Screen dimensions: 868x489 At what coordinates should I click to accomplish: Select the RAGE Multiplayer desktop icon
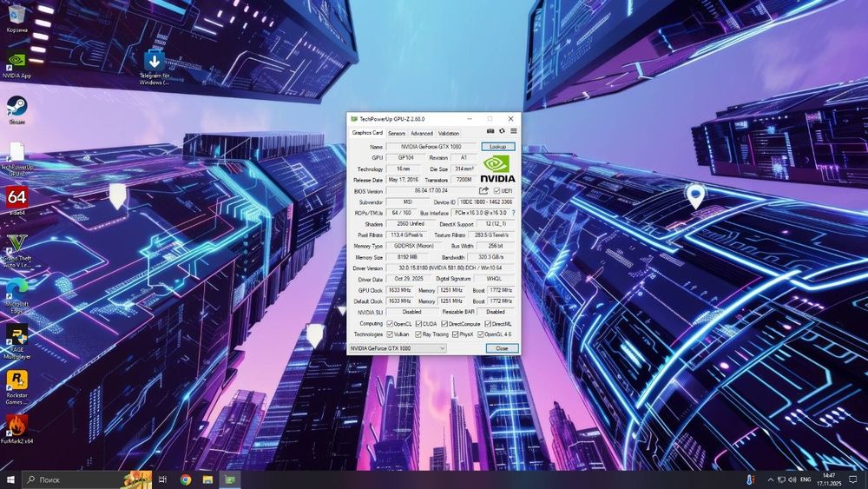pos(16,341)
